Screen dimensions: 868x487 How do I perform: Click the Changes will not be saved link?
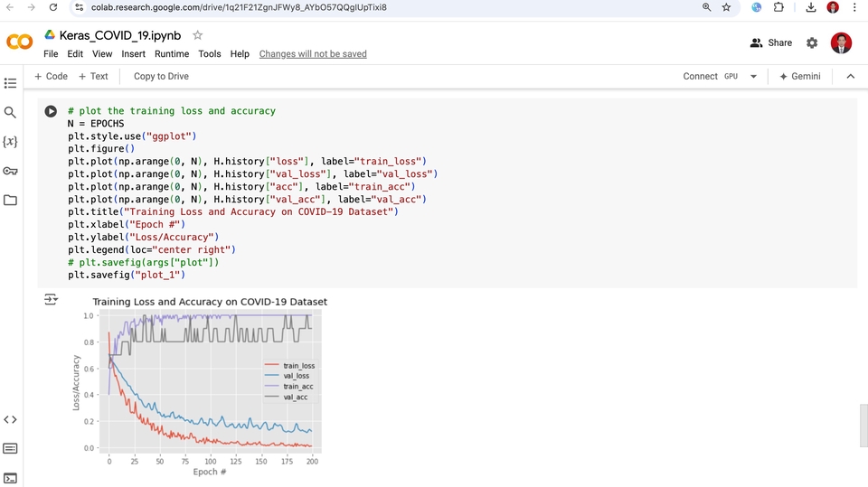[313, 54]
